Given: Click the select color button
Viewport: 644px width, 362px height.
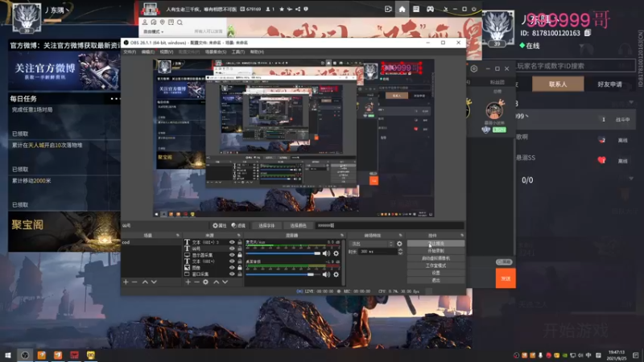Looking at the screenshot, I should tap(298, 225).
